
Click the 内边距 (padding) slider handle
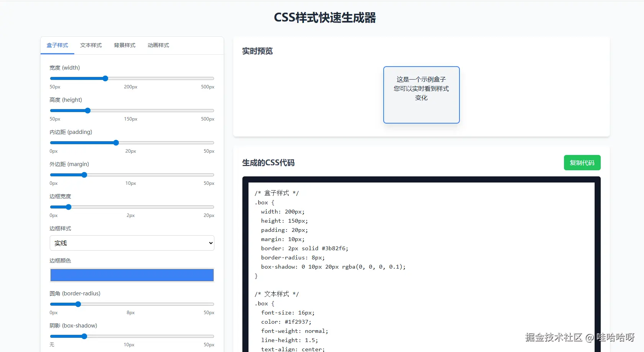pos(116,143)
